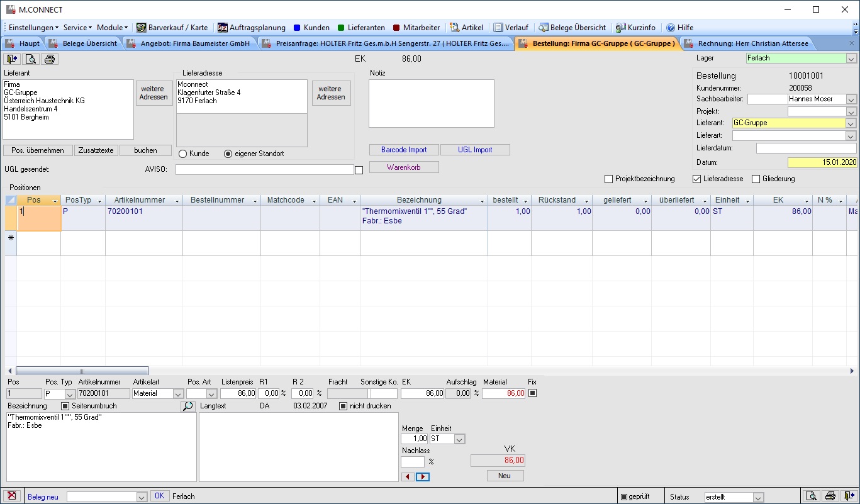Open the Kurzinfo toolbar icon

(x=621, y=28)
